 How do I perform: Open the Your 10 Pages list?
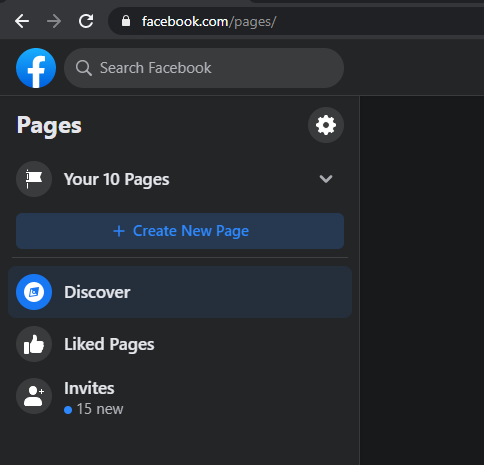[x=180, y=179]
